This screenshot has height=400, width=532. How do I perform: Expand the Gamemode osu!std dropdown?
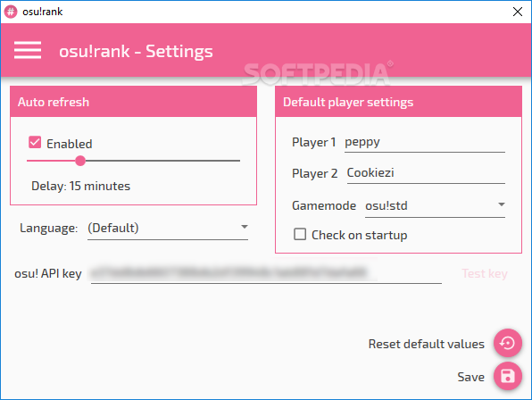[435, 206]
